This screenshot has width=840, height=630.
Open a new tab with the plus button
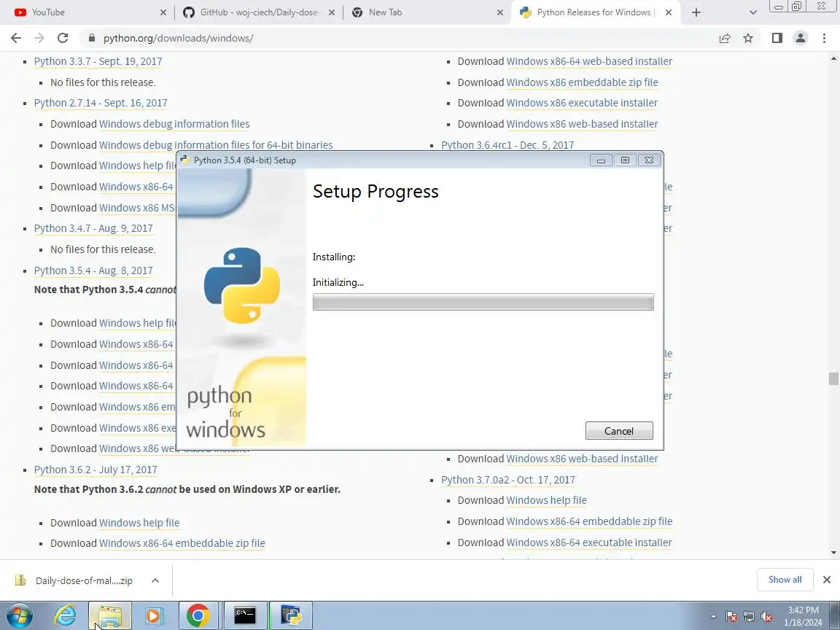[696, 12]
